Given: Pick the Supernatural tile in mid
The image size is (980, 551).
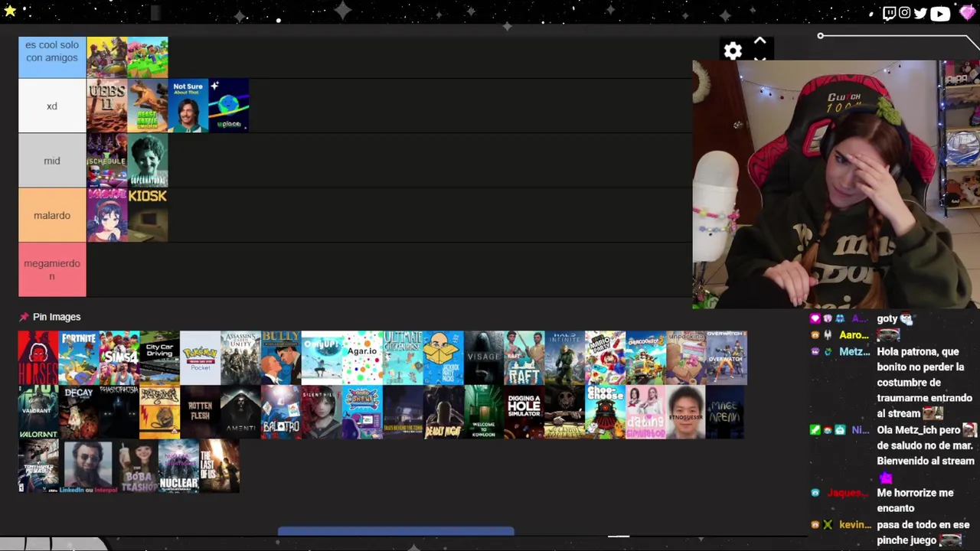Looking at the screenshot, I should 148,161.
